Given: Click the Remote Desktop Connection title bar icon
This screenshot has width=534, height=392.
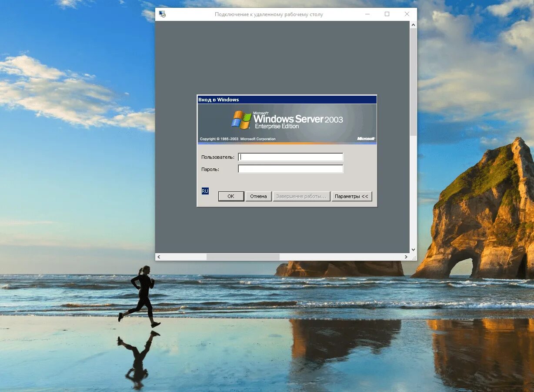Looking at the screenshot, I should 162,14.
